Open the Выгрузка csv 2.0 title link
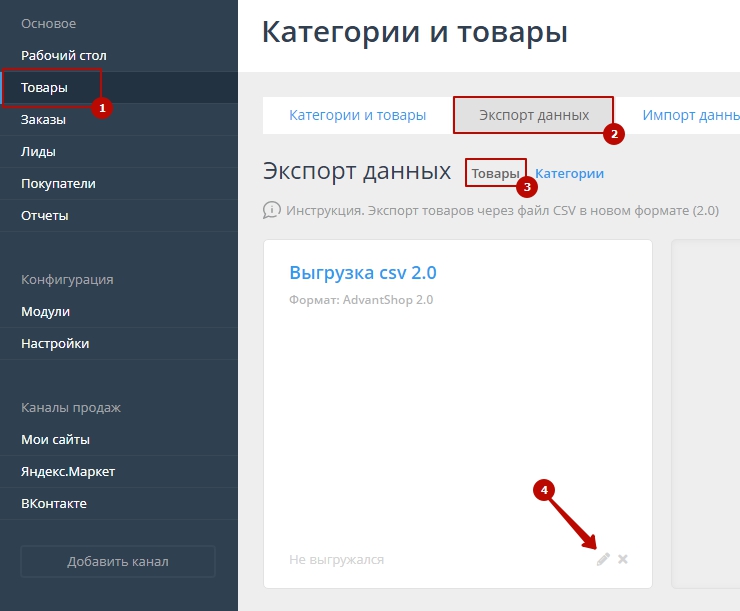Image resolution: width=740 pixels, height=611 pixels. point(362,273)
